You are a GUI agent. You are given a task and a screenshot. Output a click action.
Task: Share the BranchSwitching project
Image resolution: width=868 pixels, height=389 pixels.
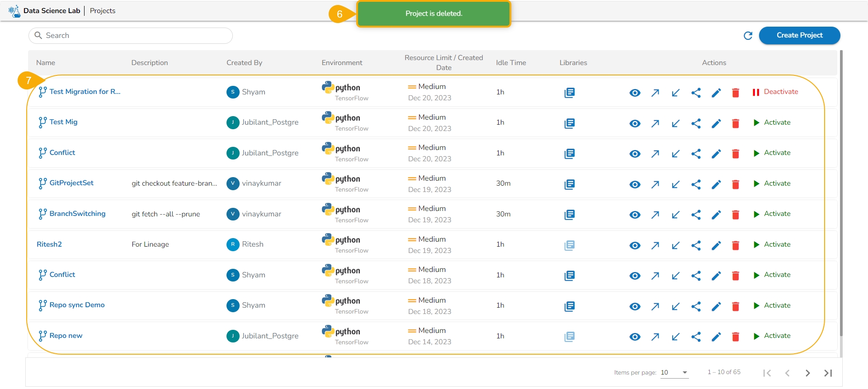(x=696, y=215)
